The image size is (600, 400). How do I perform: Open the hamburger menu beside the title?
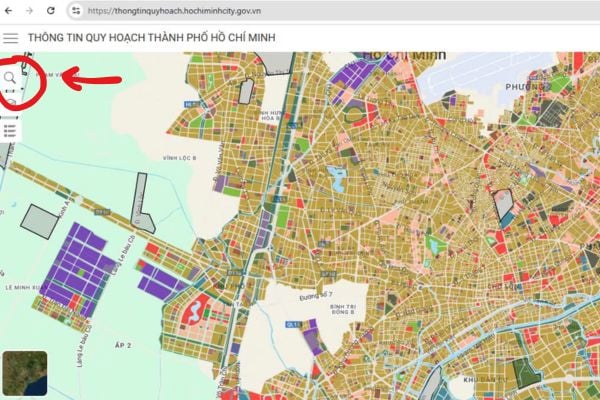click(11, 38)
